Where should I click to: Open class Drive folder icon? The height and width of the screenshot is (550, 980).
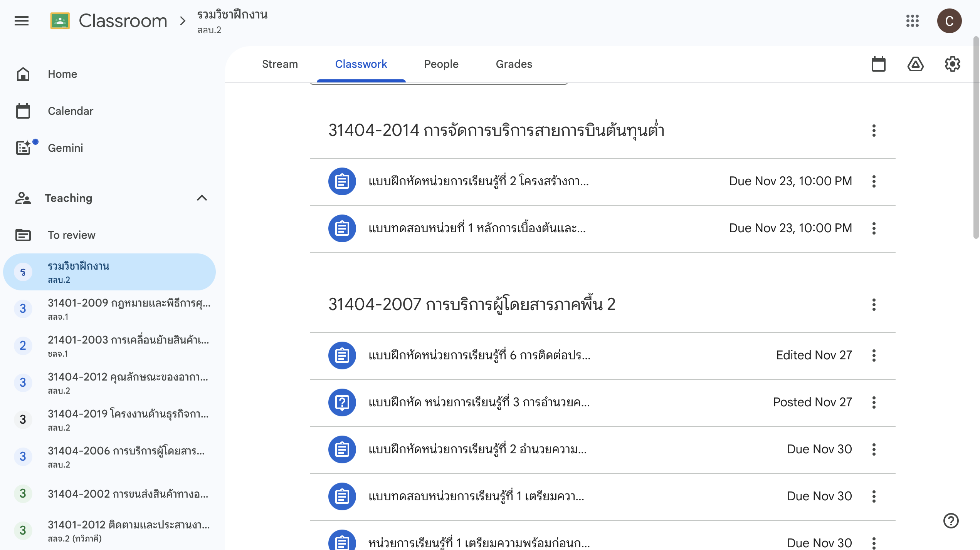(x=915, y=64)
